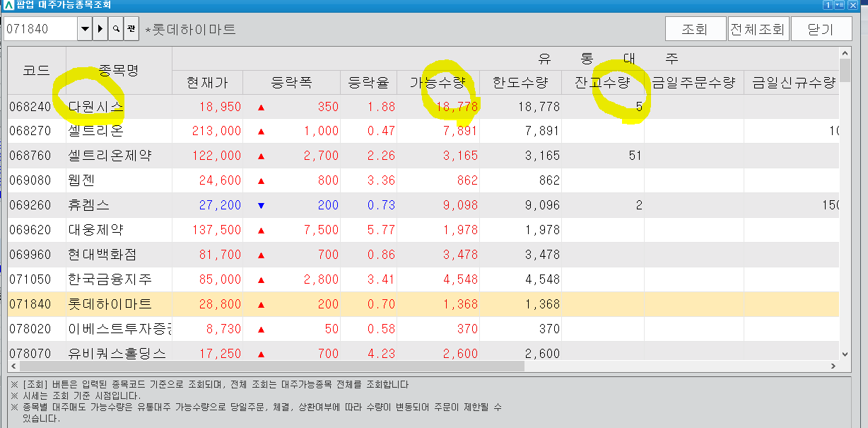Click the 종목명 column header

coord(119,71)
